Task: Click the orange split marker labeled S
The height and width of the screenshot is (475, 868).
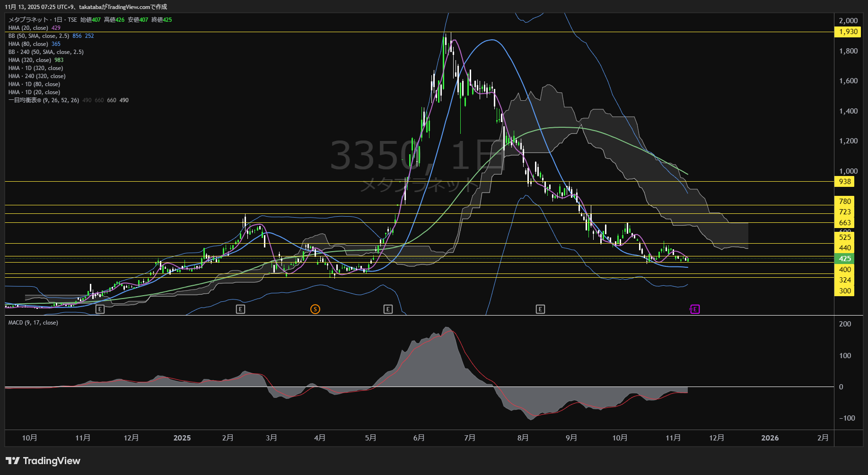Action: (x=315, y=309)
